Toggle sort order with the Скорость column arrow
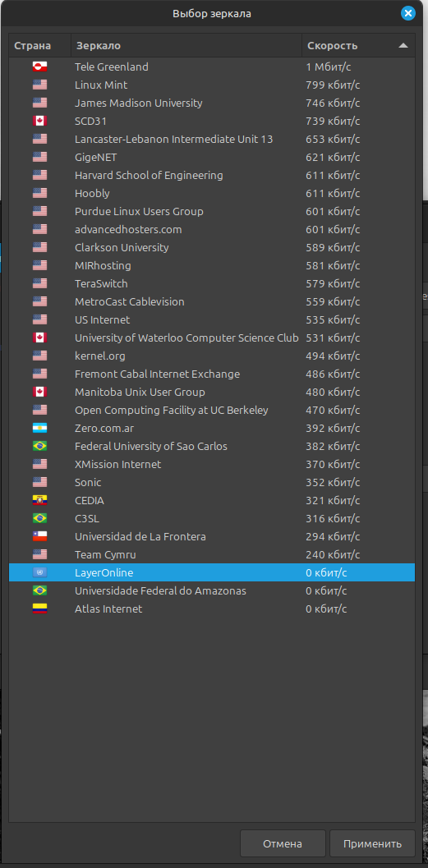The width and height of the screenshot is (428, 868). (x=403, y=45)
